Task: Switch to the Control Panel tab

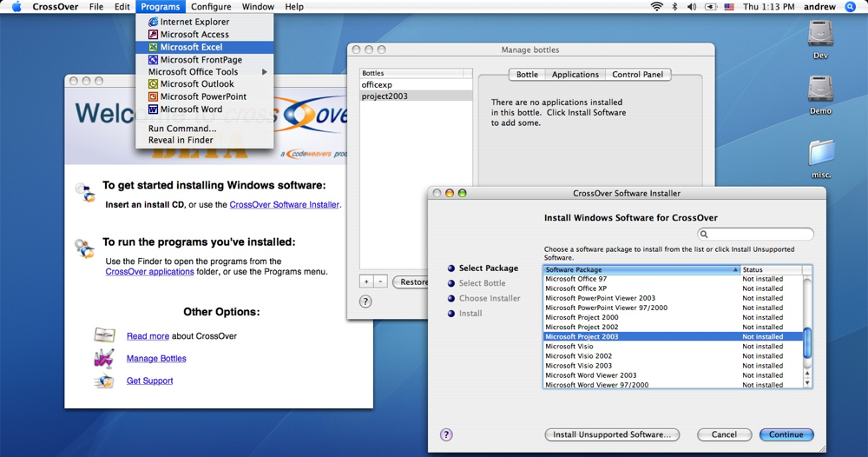Action: 638,74
